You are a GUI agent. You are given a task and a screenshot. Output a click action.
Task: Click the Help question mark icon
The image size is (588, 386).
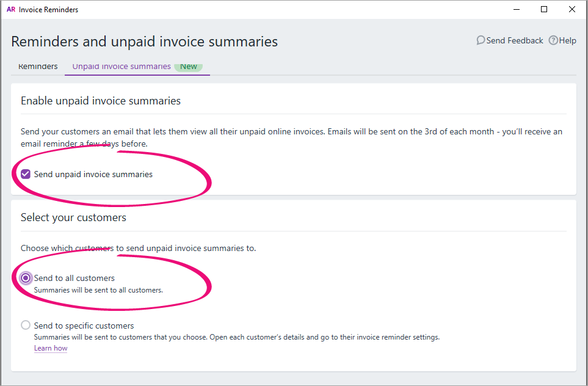pyautogui.click(x=553, y=40)
